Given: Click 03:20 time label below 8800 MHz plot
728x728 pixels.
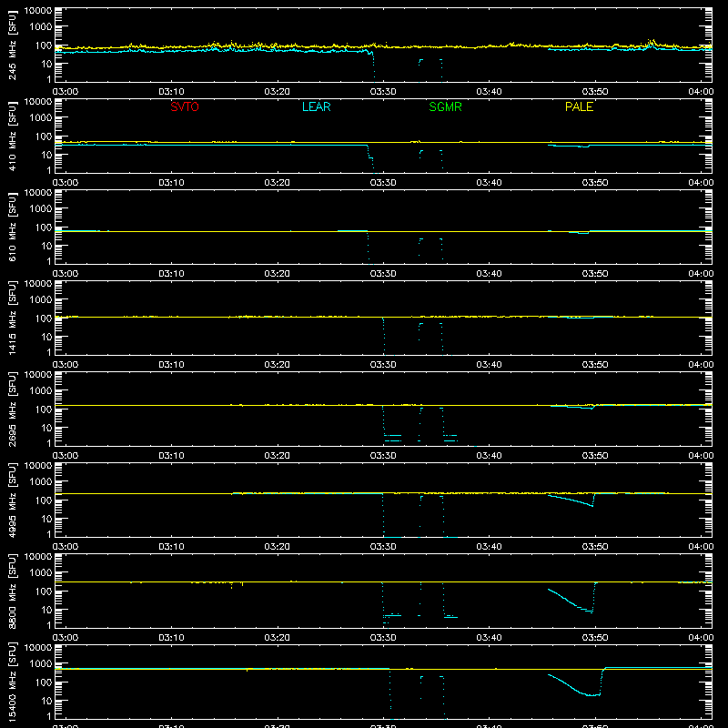Looking at the screenshot, I should click(x=278, y=638).
